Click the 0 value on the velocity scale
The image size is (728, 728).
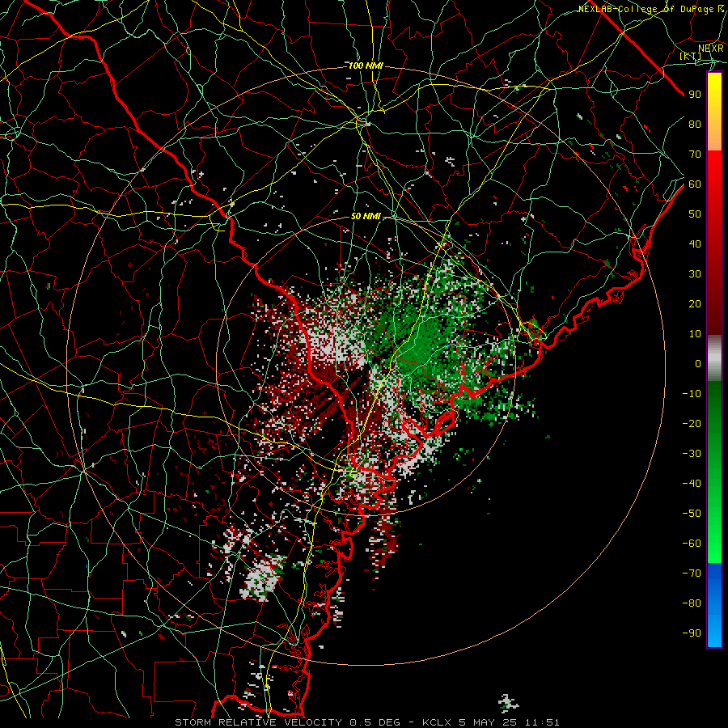pos(698,363)
